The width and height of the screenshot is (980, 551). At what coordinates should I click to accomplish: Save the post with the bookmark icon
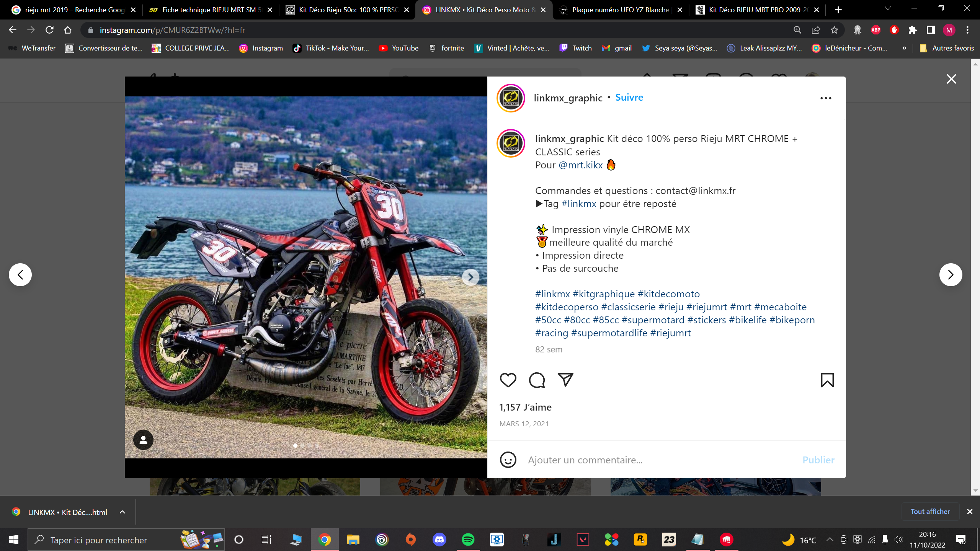tap(827, 380)
